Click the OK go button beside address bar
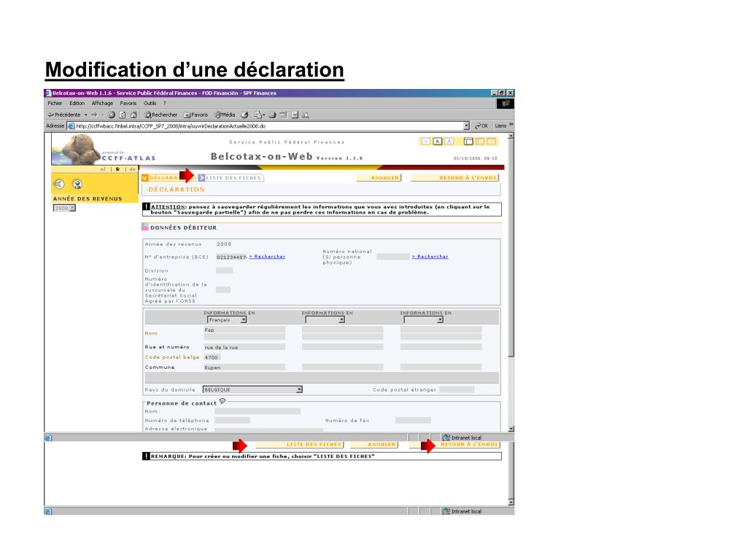The height and width of the screenshot is (560, 747). coord(481,125)
